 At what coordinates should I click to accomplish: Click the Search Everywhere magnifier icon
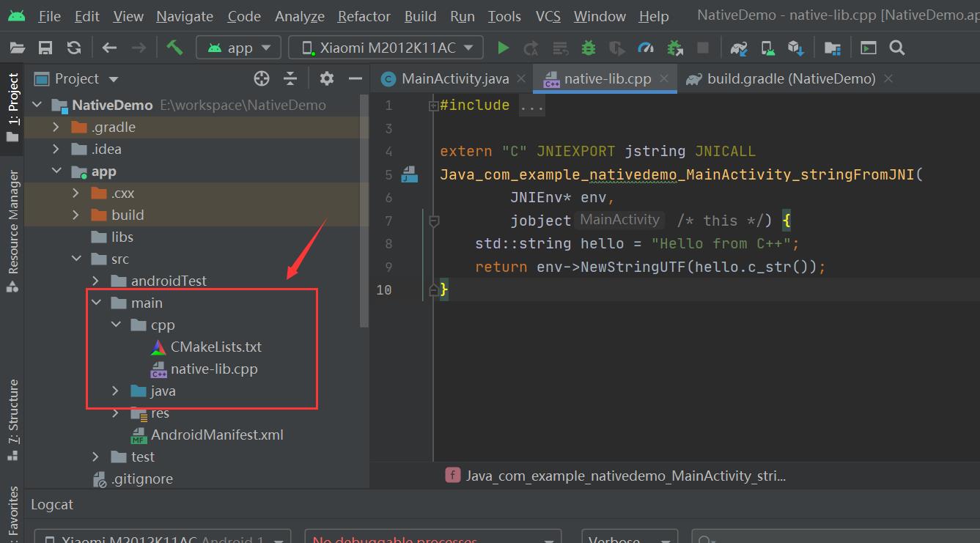pyautogui.click(x=896, y=48)
